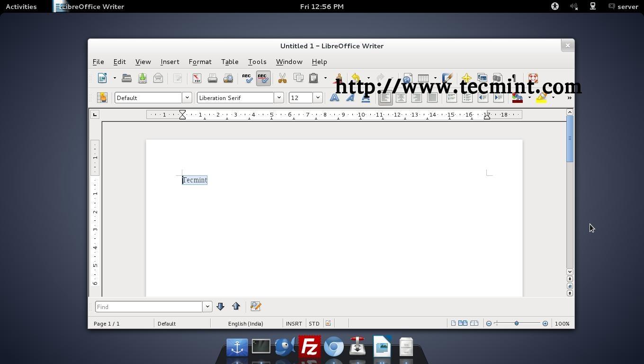
Task: Click the zoom slider handle
Action: pos(517,323)
